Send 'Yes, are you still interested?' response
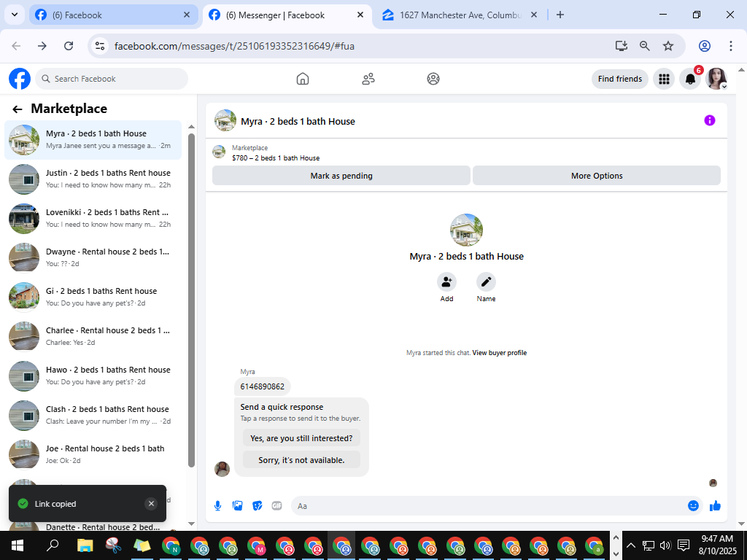Viewport: 747px width, 560px height. pos(301,438)
